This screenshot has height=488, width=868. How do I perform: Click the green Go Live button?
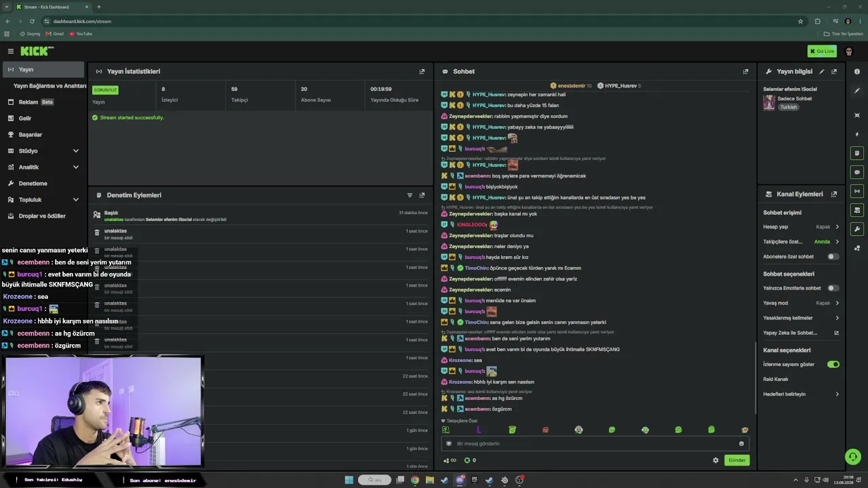822,51
